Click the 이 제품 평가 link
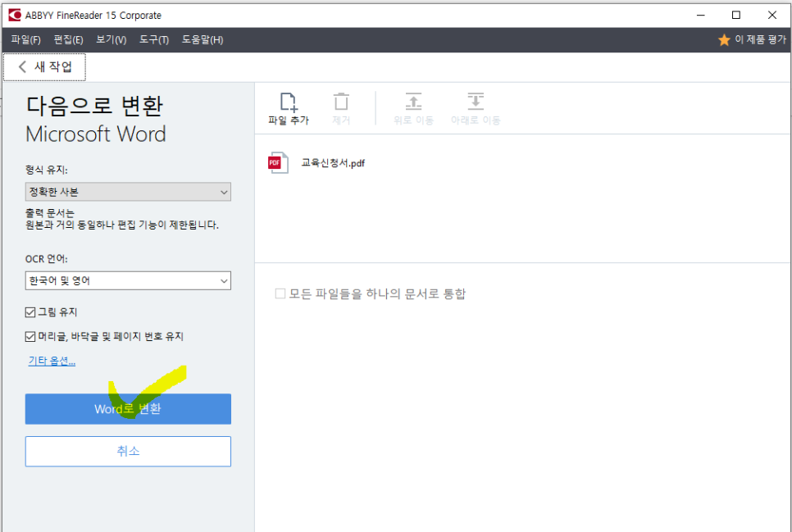Viewport: 792px width, 532px height. pos(761,40)
